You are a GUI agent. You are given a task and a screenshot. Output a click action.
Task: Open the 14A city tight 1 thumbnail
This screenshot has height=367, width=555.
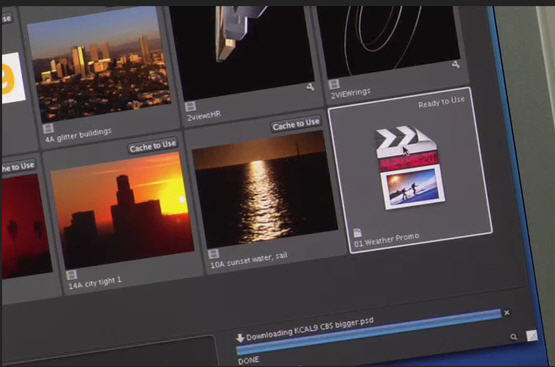[x=122, y=211]
